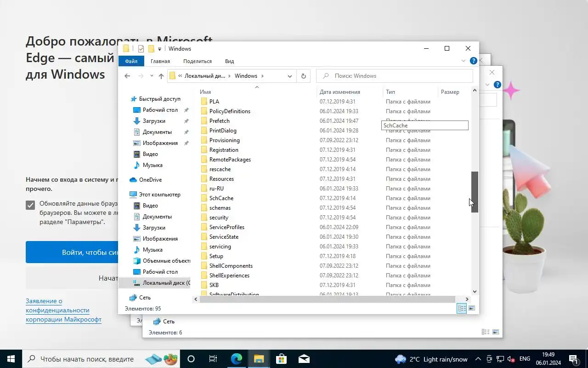
Task: Sort by the Имя column header
Action: coord(205,92)
